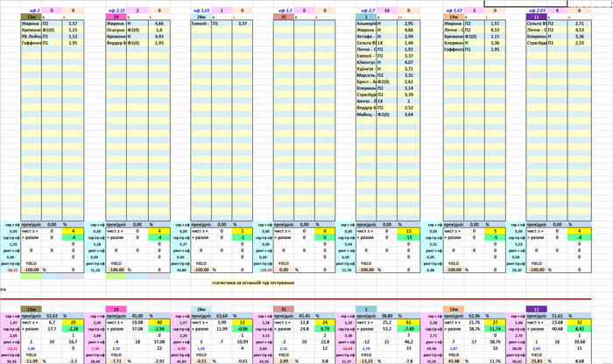Click the 'Марсель' match cell
The height and width of the screenshot is (364, 613).
tap(366, 75)
